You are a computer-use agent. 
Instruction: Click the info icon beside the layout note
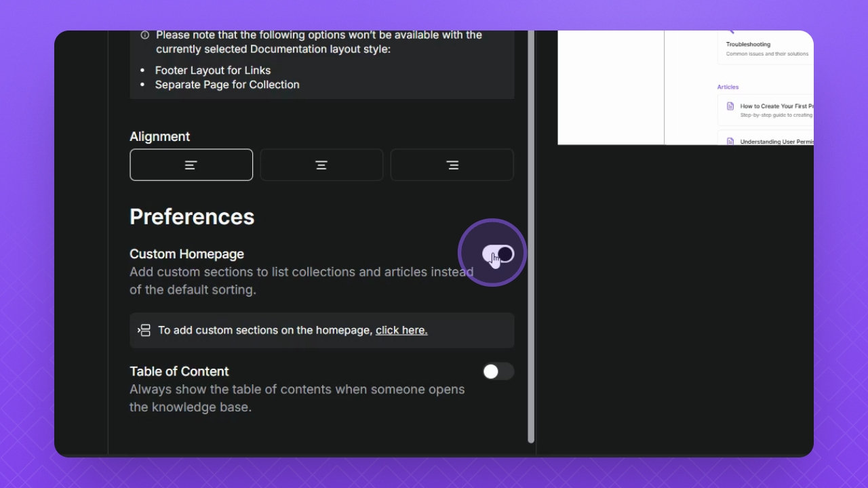[144, 35]
